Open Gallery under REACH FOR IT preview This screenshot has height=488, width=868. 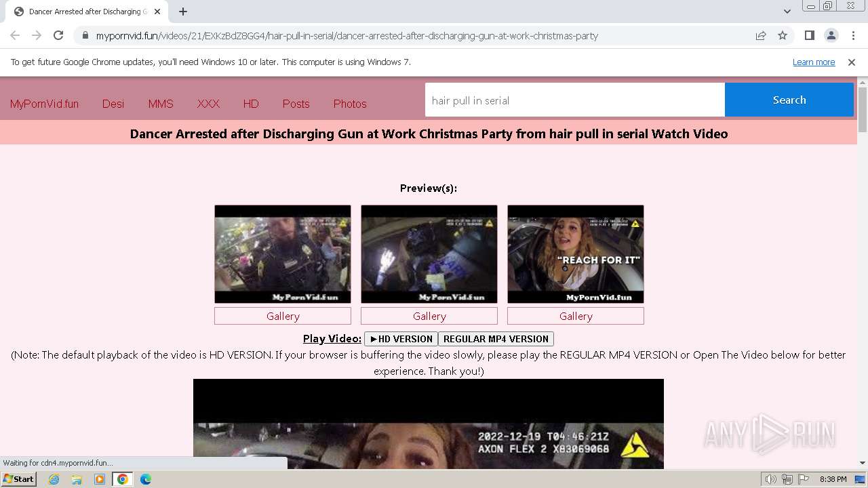click(576, 316)
